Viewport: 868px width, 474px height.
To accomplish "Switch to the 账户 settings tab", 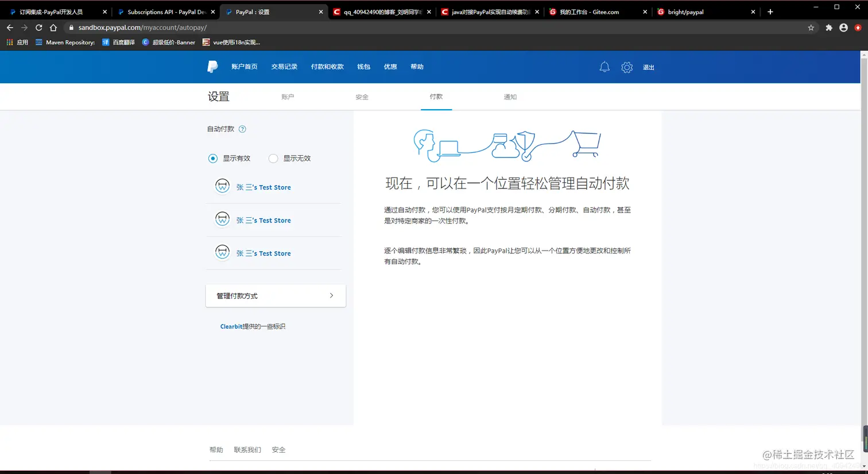I will [288, 97].
